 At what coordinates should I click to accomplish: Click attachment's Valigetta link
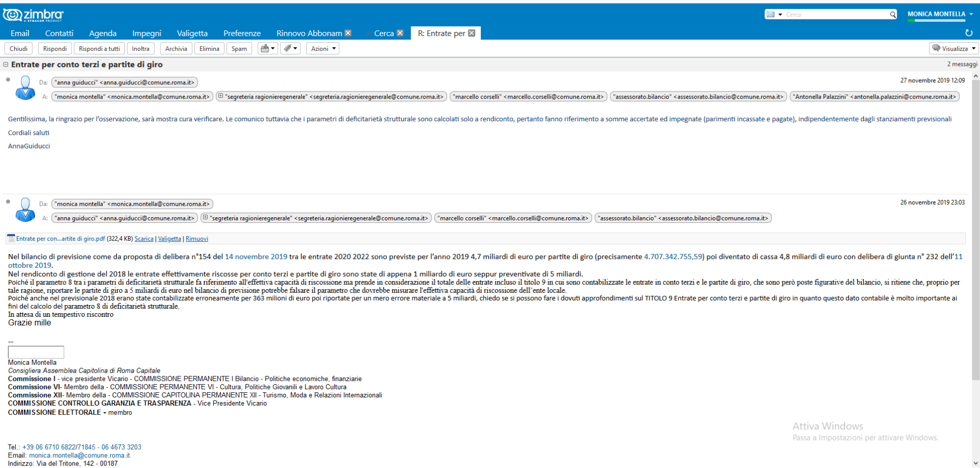coord(170,239)
